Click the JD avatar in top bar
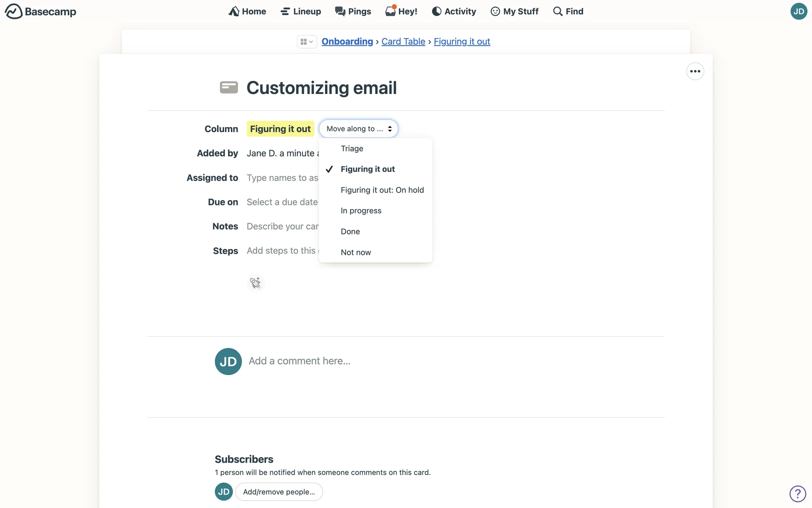The width and height of the screenshot is (812, 508). pos(798,11)
